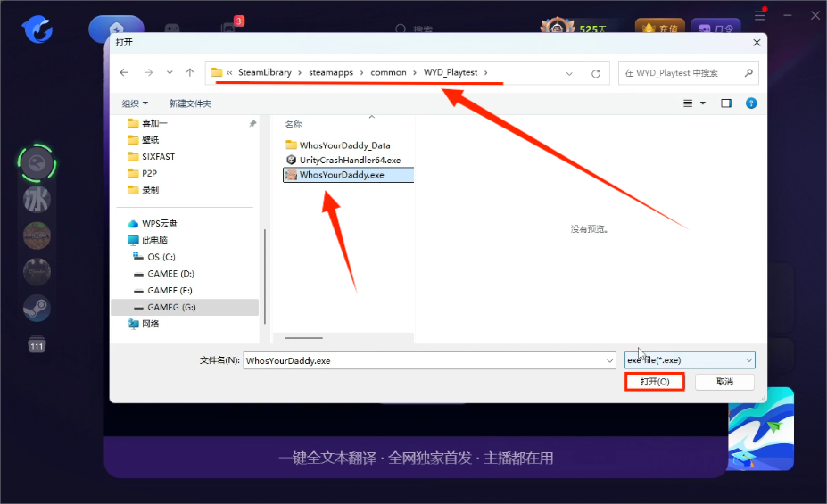827x504 pixels.
Task: Expand the file name dropdown arrow
Action: click(610, 360)
